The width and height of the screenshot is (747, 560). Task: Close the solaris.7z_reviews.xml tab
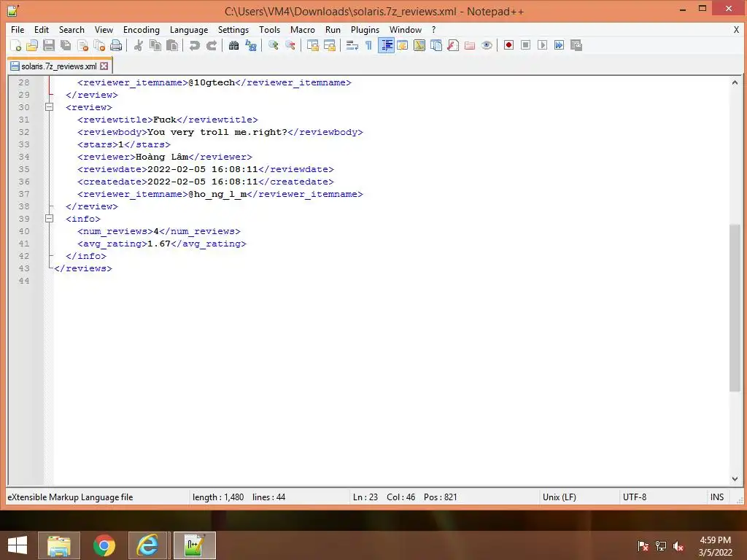click(104, 66)
